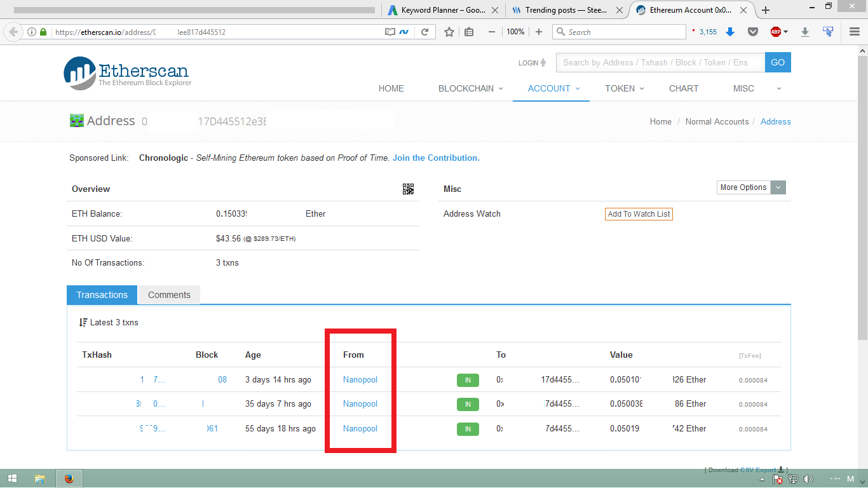Click Join the Contribution link
Image resolution: width=868 pixels, height=488 pixels.
click(x=436, y=158)
